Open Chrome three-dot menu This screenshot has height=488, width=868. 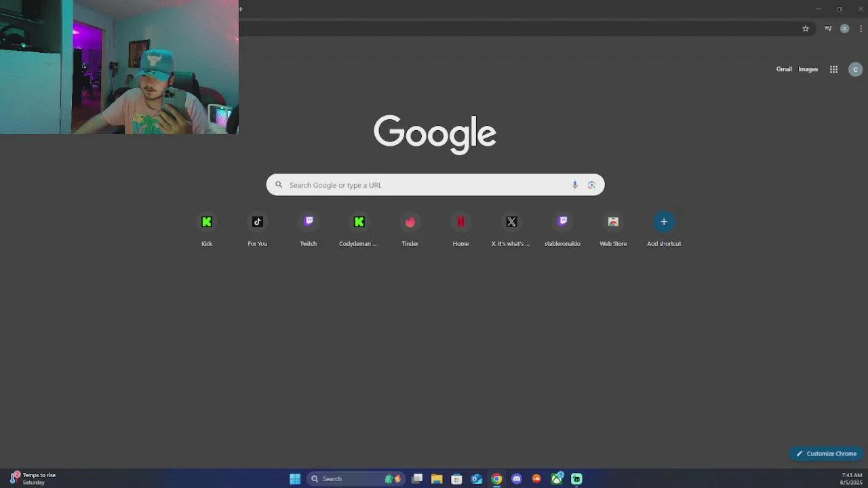861,28
